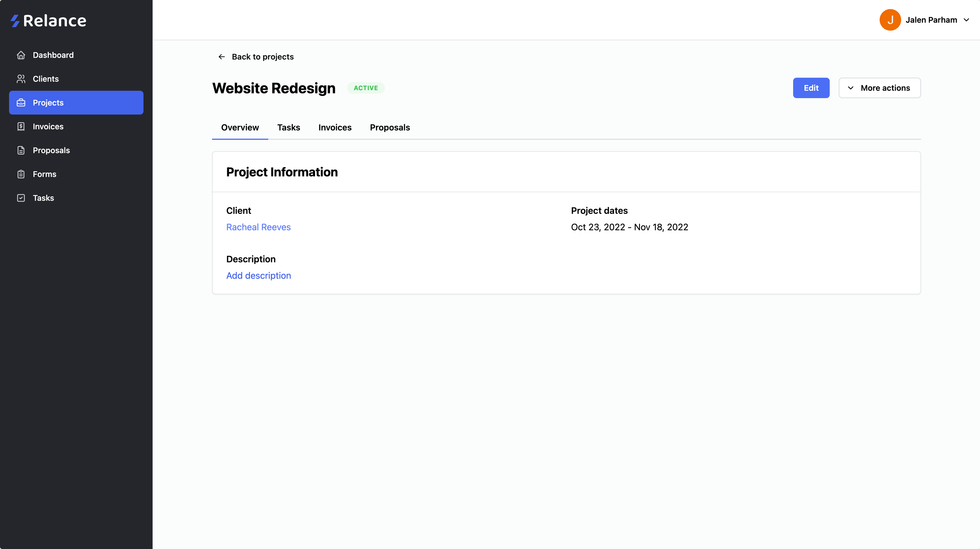
Task: Click the ACTIVE status badge
Action: pyautogui.click(x=366, y=88)
